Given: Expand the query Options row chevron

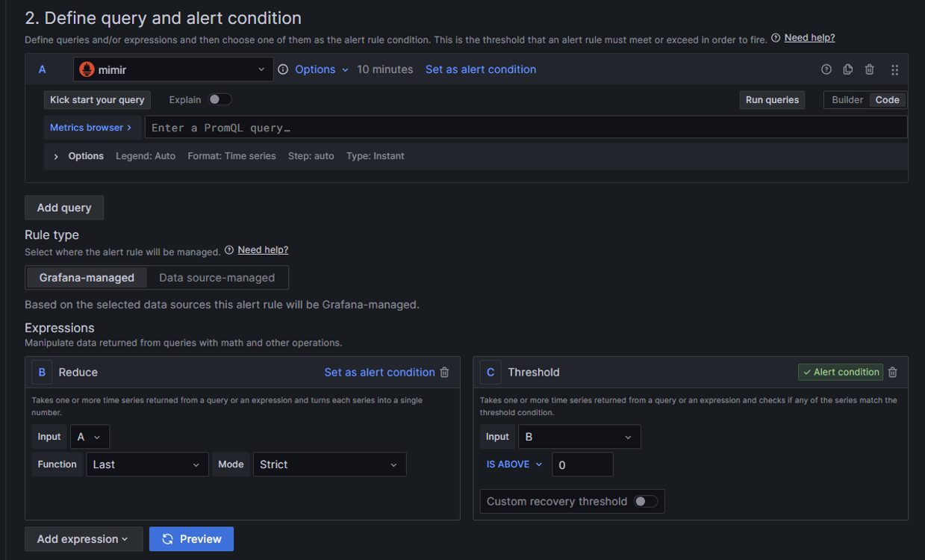Looking at the screenshot, I should pos(56,156).
